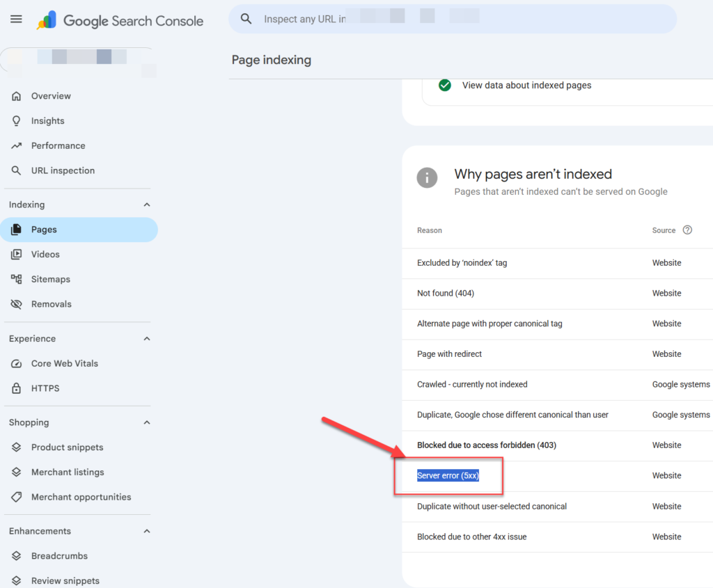Collapse the Shopping section

click(x=147, y=422)
